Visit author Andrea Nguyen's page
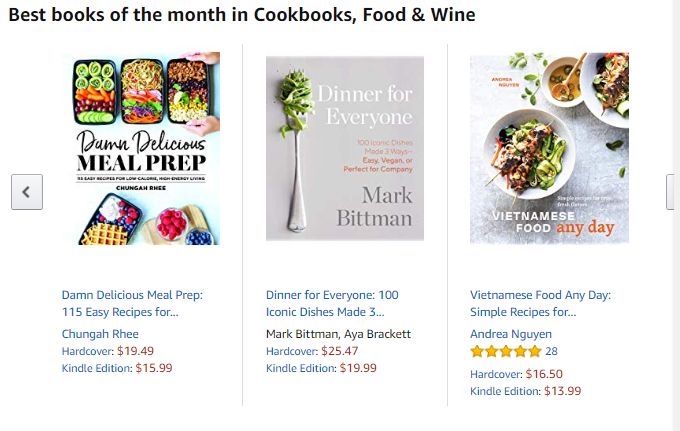680x431 pixels. point(510,334)
